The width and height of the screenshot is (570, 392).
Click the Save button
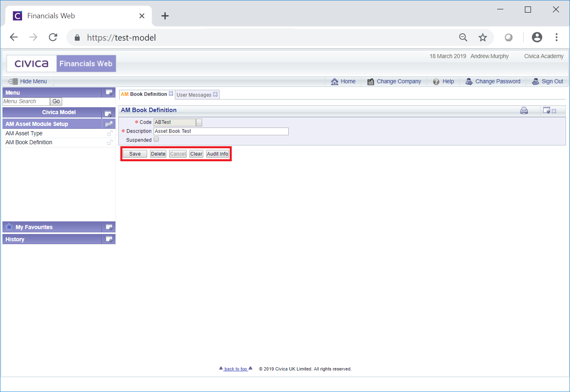[x=135, y=154]
